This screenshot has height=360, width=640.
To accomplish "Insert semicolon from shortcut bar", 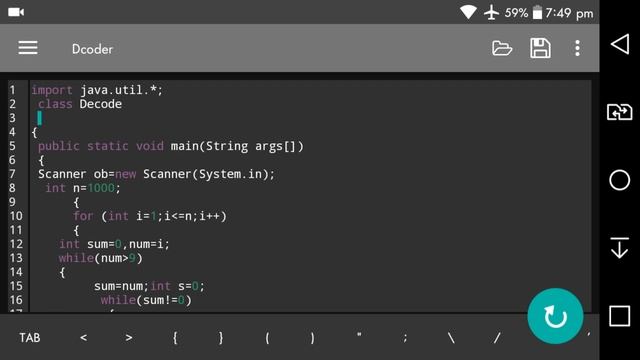I will (405, 338).
